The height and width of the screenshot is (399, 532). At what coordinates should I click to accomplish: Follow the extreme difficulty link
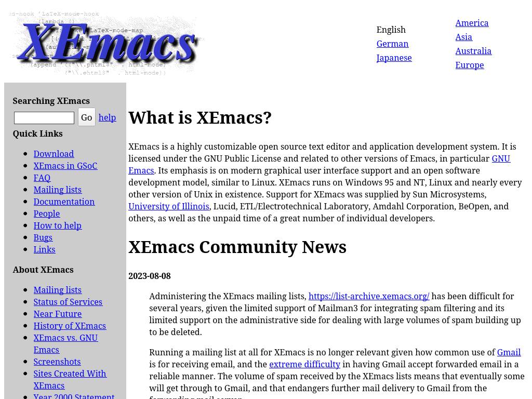[x=304, y=364]
